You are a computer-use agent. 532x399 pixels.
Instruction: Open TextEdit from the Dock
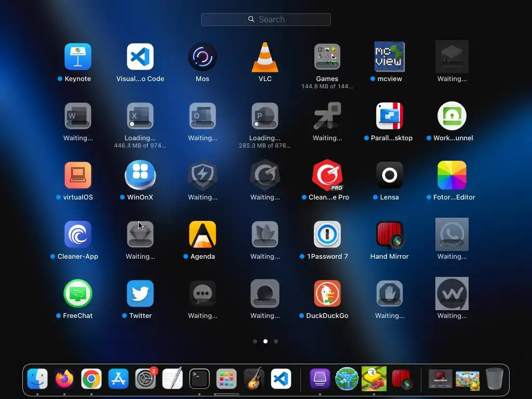(172, 379)
